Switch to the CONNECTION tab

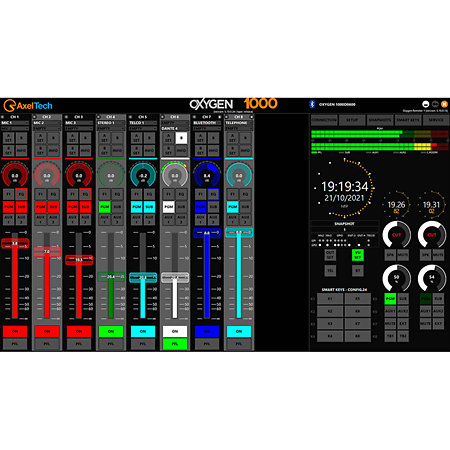324,120
